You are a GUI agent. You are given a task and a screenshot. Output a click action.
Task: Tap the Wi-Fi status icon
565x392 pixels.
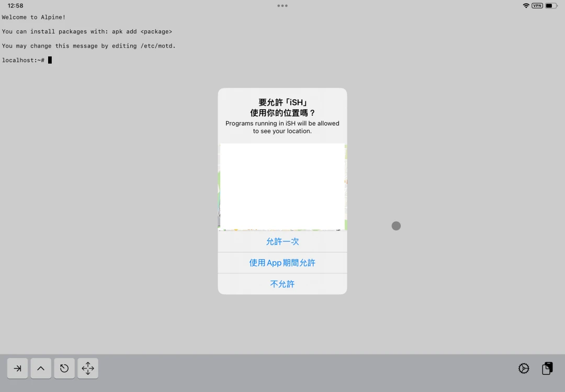click(x=526, y=6)
